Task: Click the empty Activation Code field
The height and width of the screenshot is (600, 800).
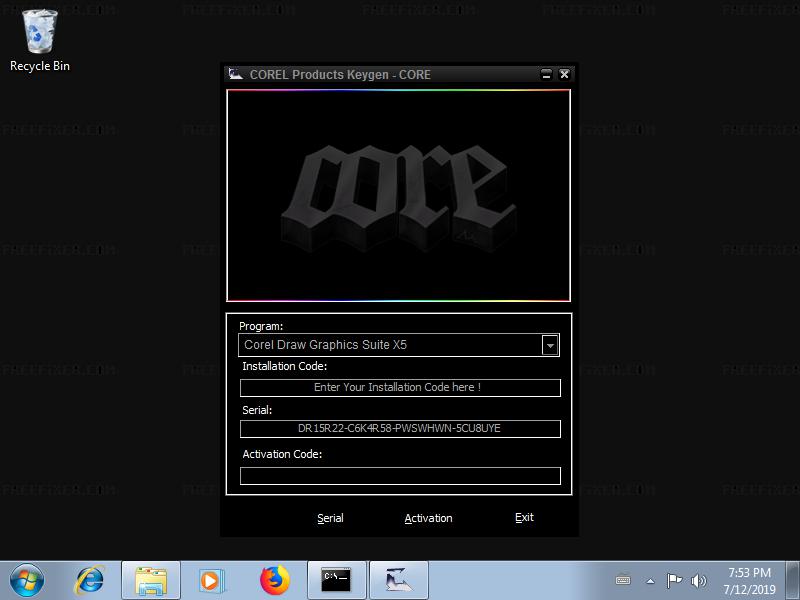Action: point(400,476)
